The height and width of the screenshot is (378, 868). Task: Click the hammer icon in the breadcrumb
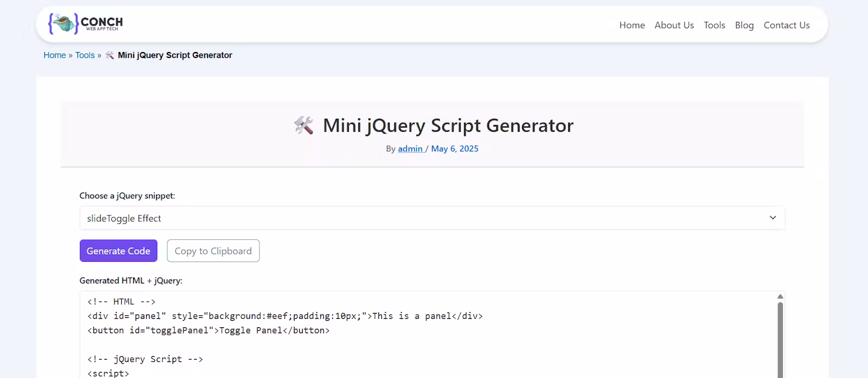(109, 54)
